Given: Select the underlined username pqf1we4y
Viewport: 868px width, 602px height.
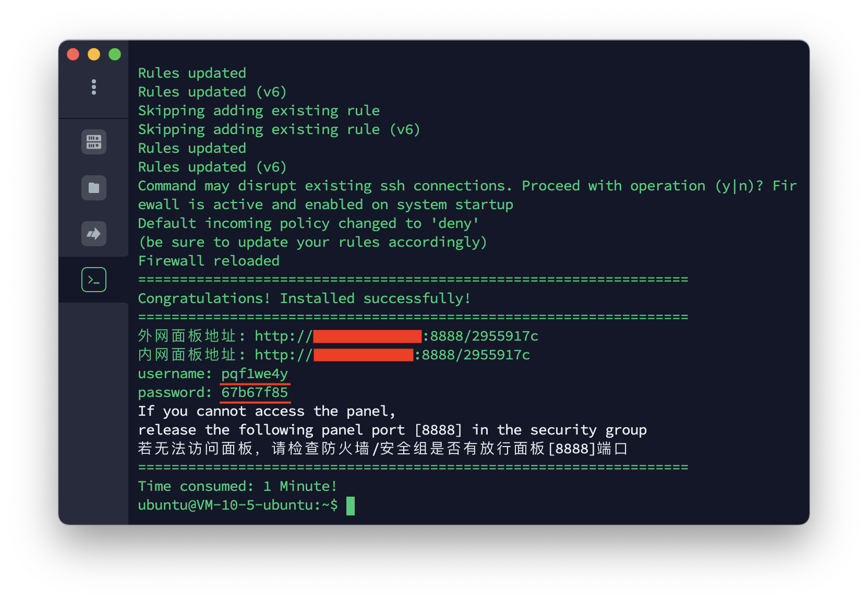Looking at the screenshot, I should pos(255,374).
